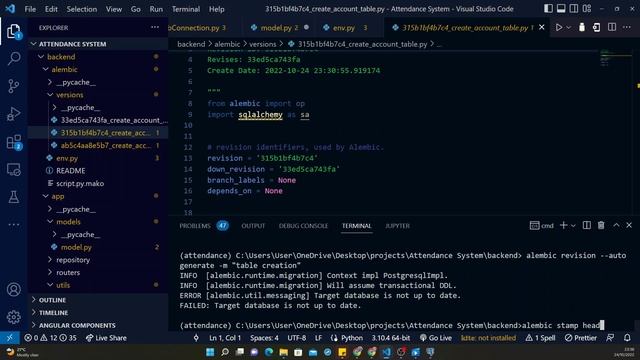The height and width of the screenshot is (360, 640).
Task: Open the Accounts menu
Action: click(13, 289)
